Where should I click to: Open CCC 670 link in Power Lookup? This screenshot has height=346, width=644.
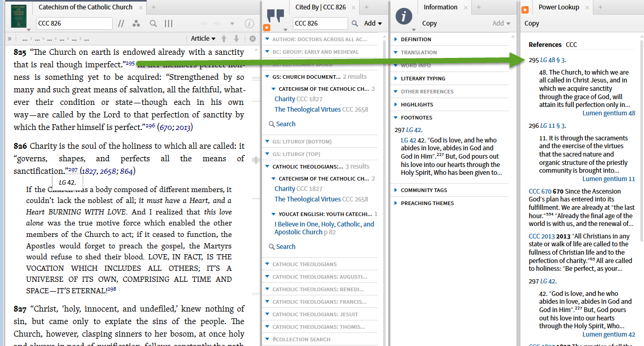pos(540,192)
